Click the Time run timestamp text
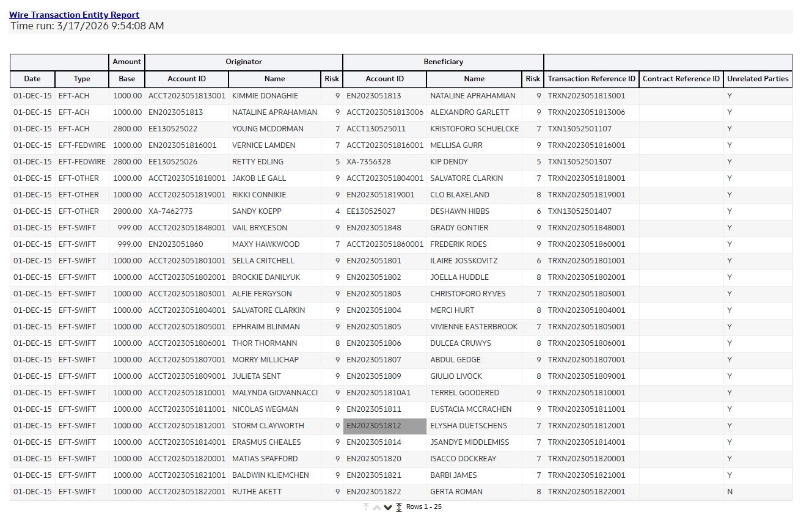 [x=86, y=26]
